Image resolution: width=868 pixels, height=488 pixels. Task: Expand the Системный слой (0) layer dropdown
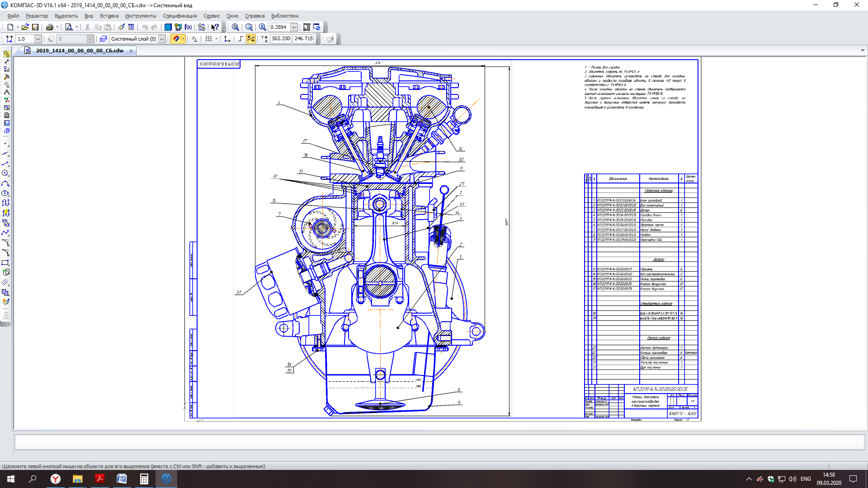tap(162, 39)
